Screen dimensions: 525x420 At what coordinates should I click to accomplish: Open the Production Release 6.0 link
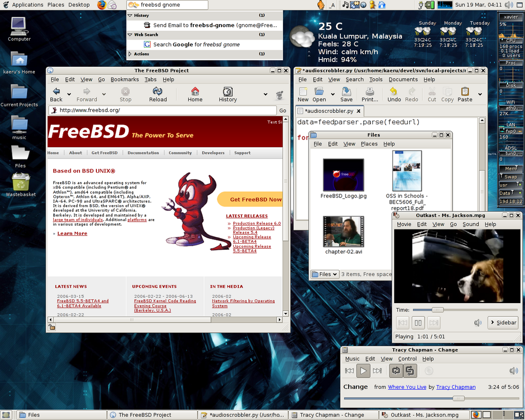pyautogui.click(x=257, y=224)
